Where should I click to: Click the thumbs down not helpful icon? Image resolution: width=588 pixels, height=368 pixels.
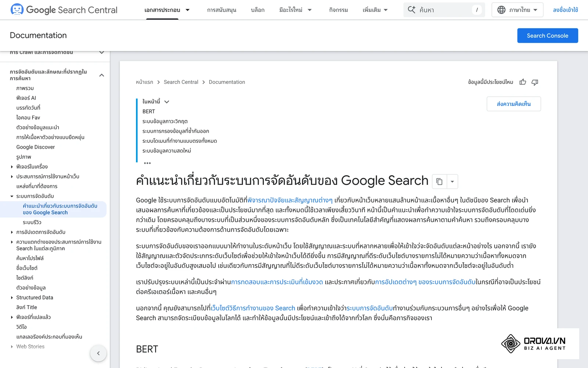tap(535, 82)
